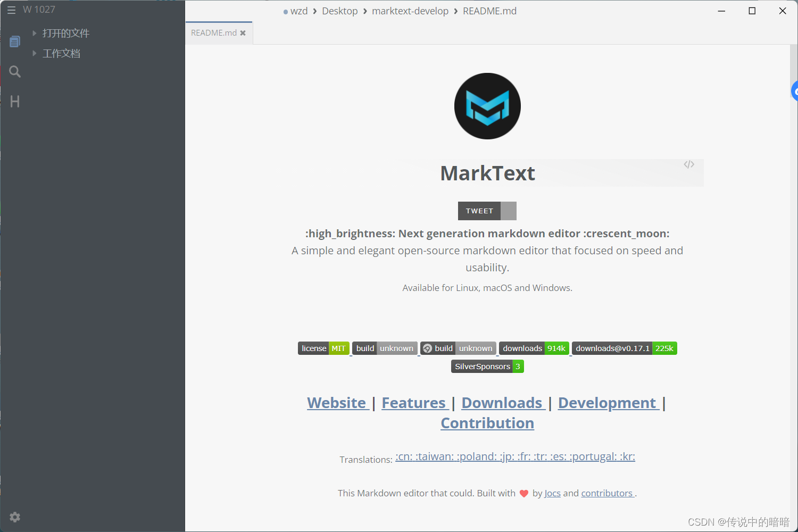The width and height of the screenshot is (798, 532).
Task: Open the Development link
Action: click(x=608, y=403)
